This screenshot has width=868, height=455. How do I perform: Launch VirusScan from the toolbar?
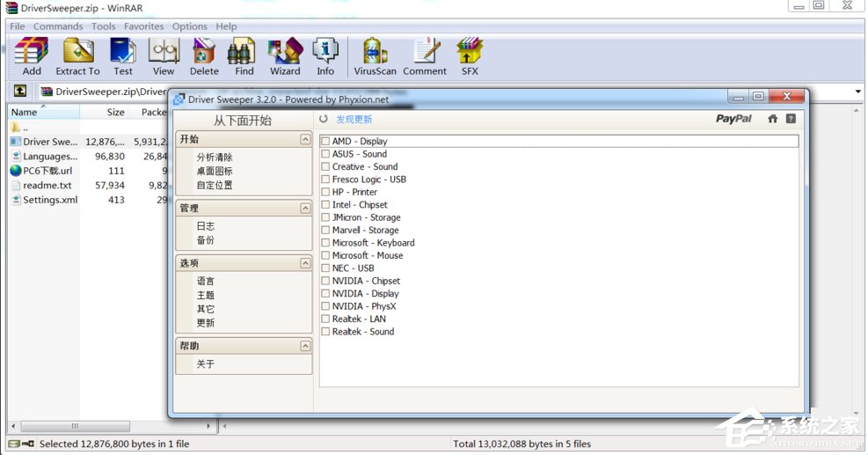pyautogui.click(x=375, y=55)
